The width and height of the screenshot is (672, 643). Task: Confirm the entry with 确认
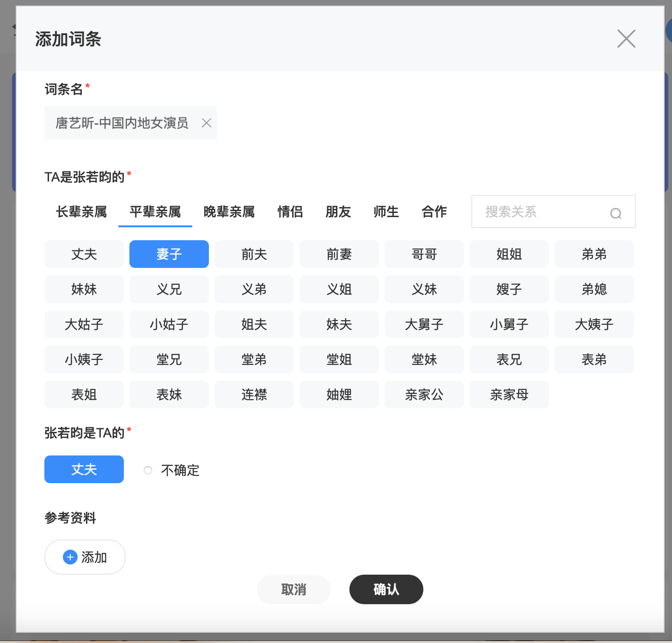pyautogui.click(x=386, y=589)
